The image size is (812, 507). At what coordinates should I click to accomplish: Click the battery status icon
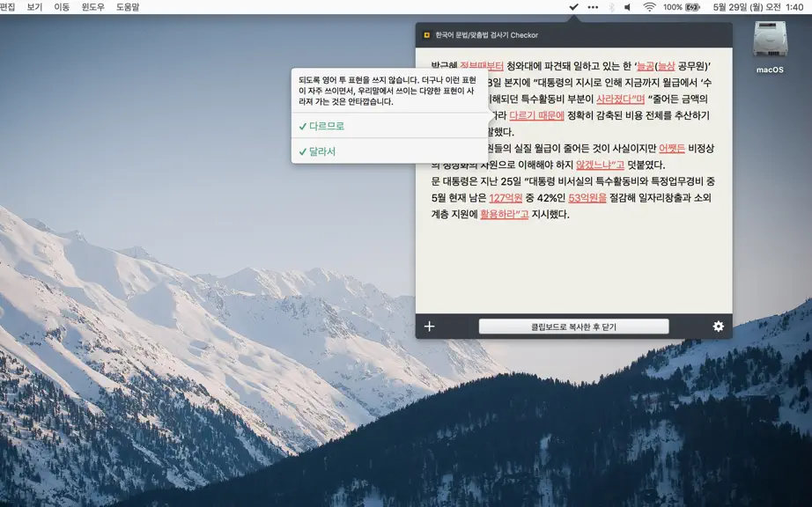click(693, 7)
